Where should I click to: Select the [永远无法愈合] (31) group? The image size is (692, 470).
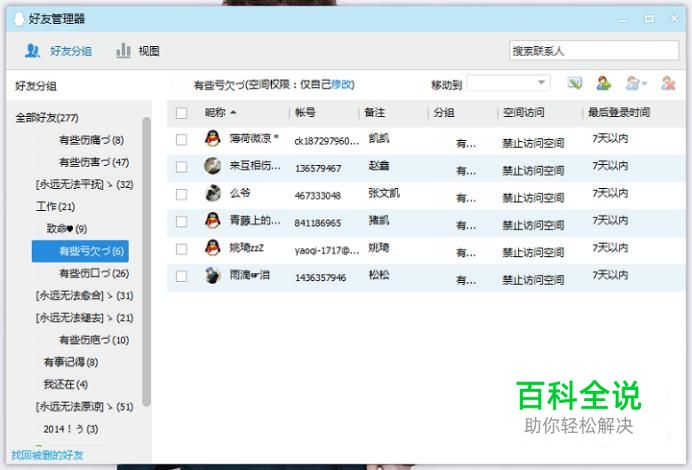pos(84,295)
